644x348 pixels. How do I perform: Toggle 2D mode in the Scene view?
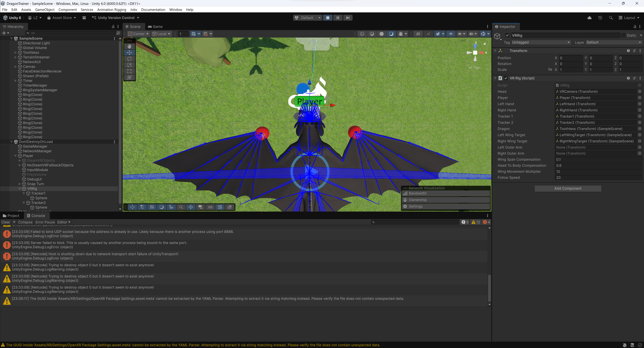pos(418,34)
